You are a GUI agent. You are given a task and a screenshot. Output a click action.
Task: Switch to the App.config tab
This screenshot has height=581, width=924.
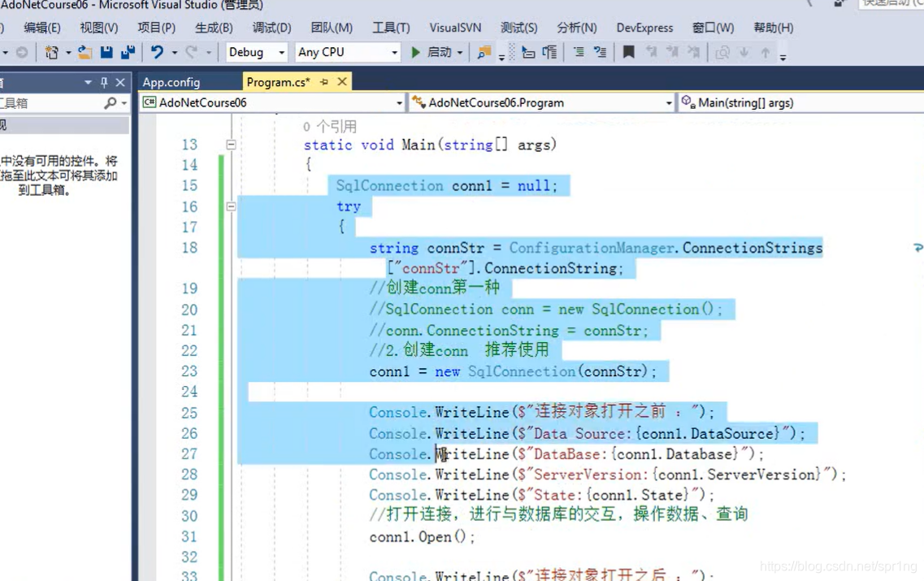coord(171,82)
